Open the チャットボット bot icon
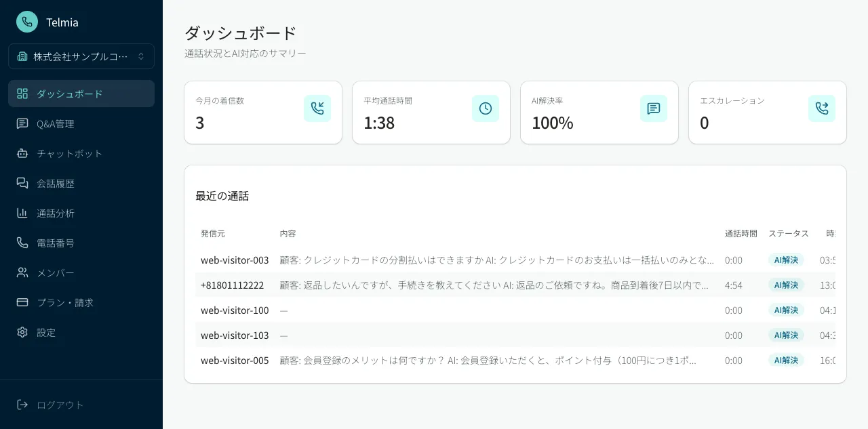 (x=22, y=153)
